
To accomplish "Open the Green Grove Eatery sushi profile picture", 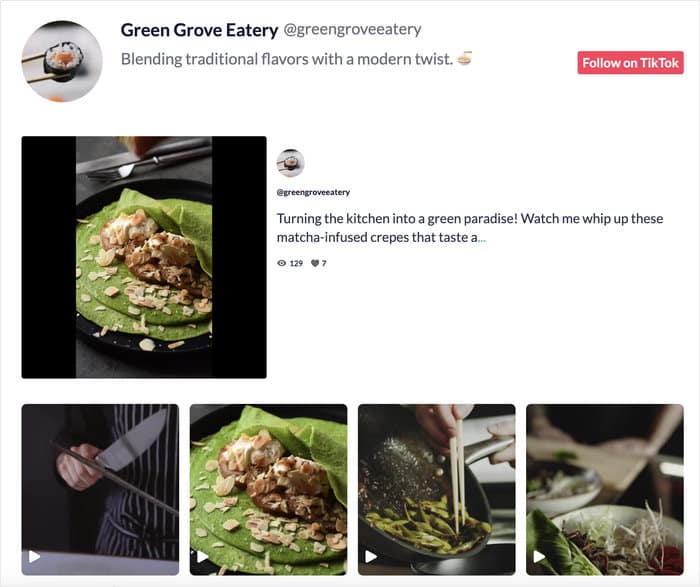I will pos(62,61).
